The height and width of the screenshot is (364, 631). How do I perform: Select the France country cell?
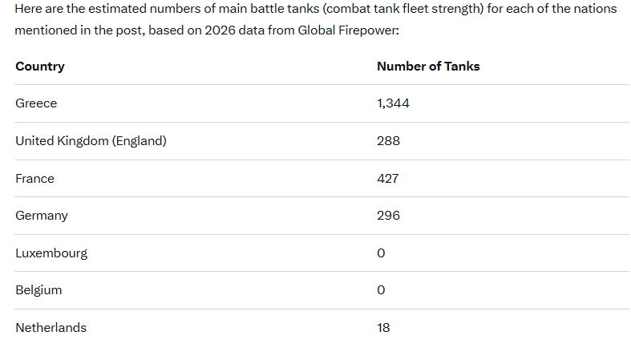[34, 179]
